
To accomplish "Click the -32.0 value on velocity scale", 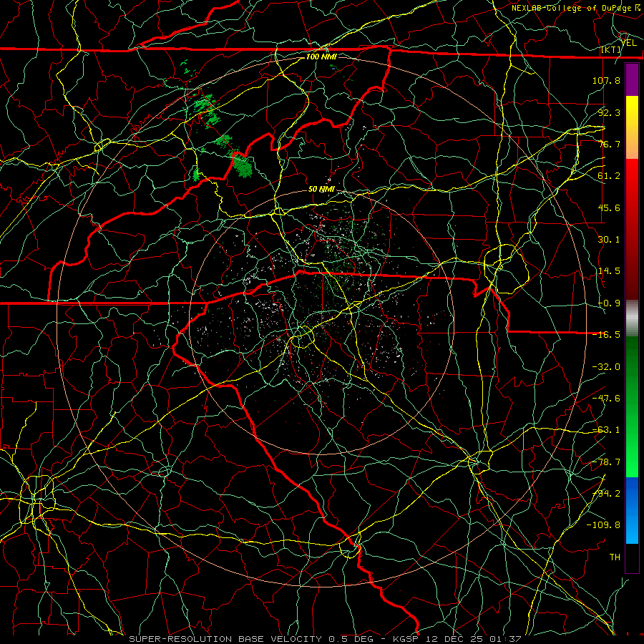I will (x=606, y=367).
